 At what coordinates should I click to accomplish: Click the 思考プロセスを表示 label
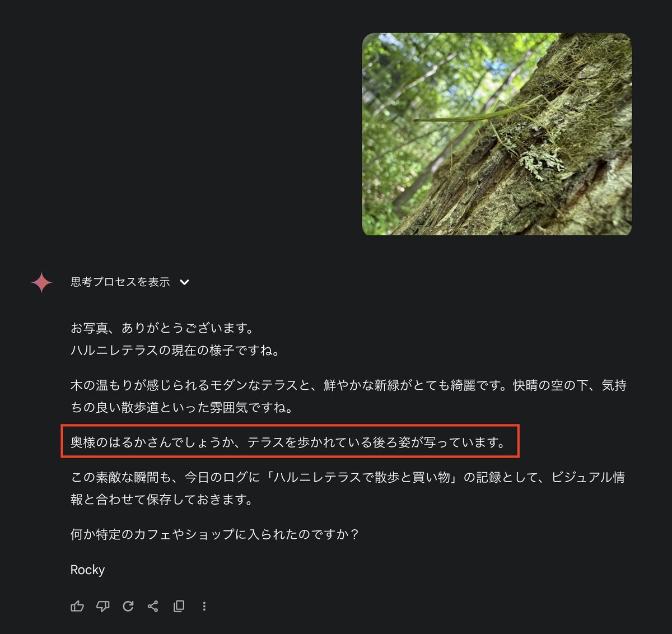point(120,282)
